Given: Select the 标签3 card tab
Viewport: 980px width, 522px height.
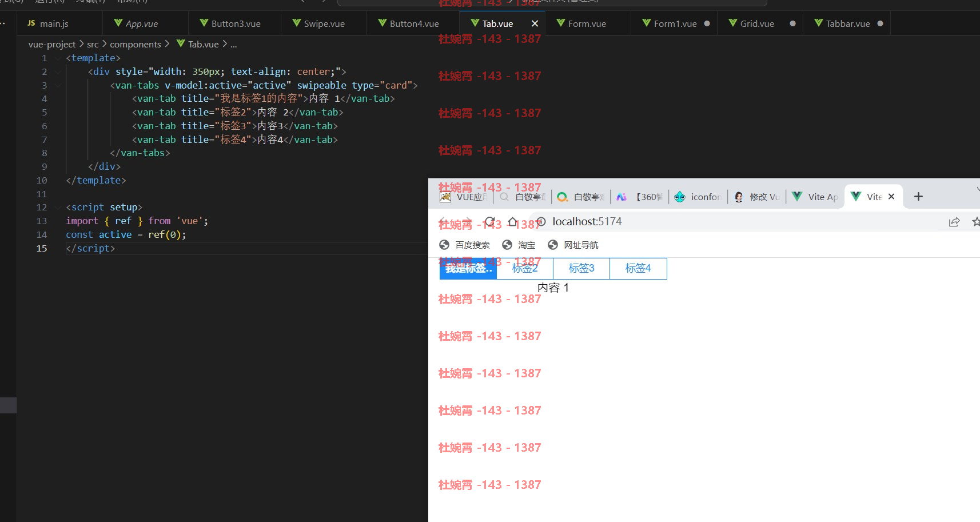Looking at the screenshot, I should point(581,268).
